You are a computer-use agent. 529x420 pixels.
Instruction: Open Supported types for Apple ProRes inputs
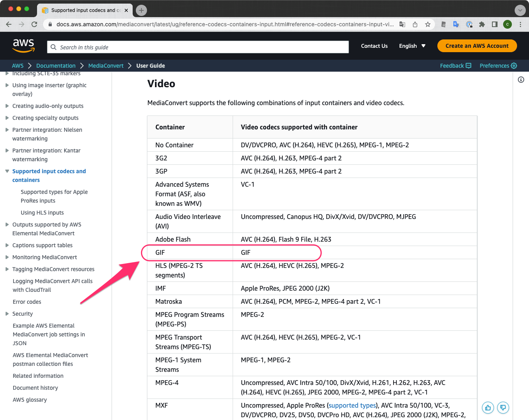coord(54,196)
